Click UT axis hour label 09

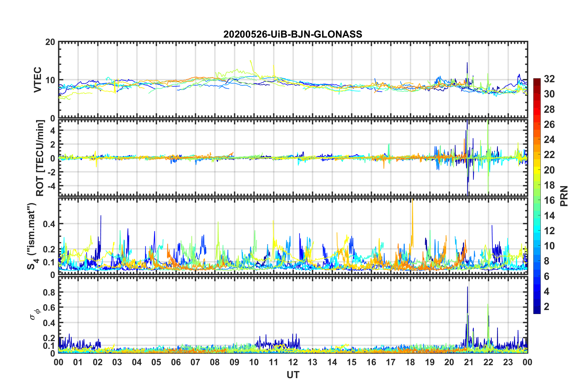[x=234, y=362]
